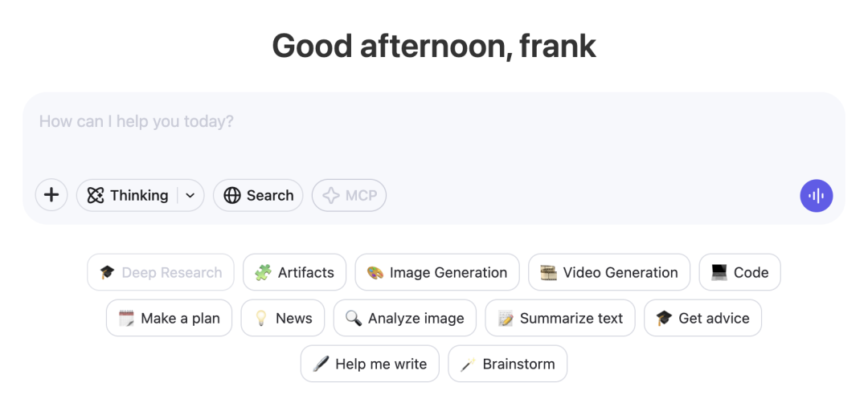Toggle the MCP option
The width and height of the screenshot is (868, 407).
coord(350,195)
